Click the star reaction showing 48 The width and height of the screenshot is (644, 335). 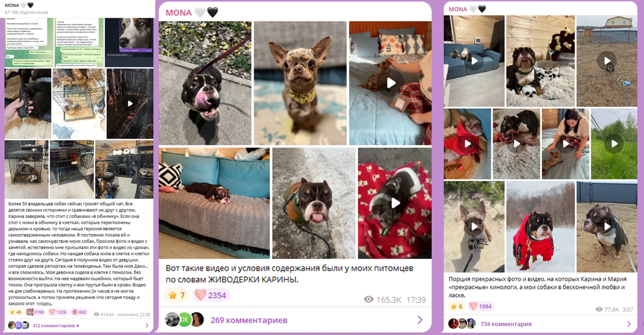click(x=15, y=312)
